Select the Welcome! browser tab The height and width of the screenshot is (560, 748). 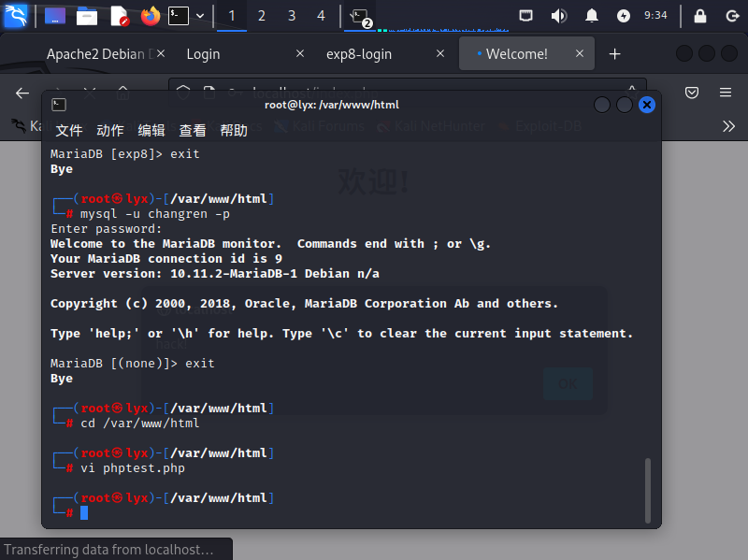pos(517,54)
